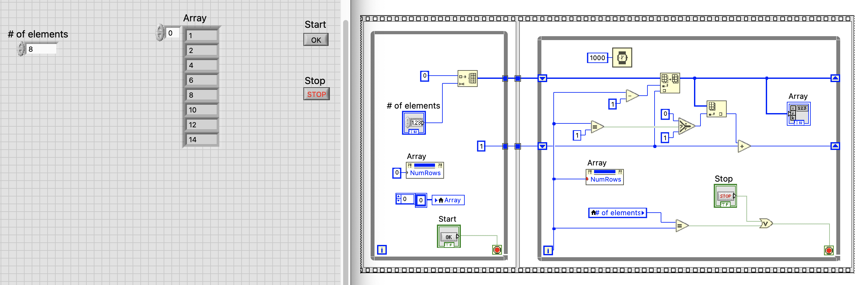Image resolution: width=868 pixels, height=285 pixels.
Task: Select the Wait (ms) timer icon
Action: coord(622,58)
